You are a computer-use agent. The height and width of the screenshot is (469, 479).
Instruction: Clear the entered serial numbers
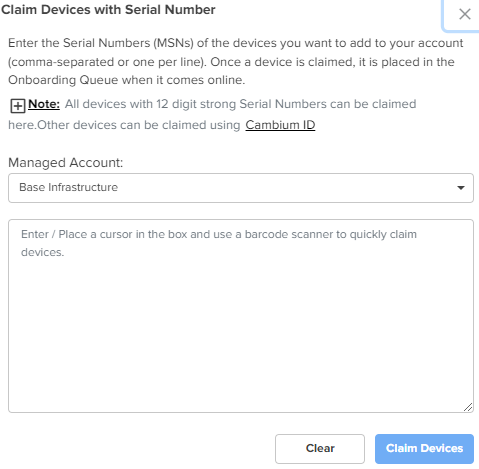point(320,449)
